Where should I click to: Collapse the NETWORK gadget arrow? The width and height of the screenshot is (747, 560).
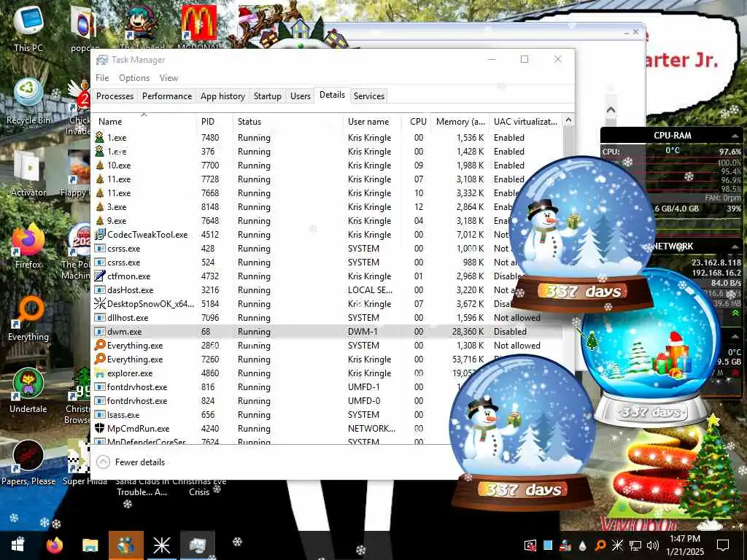click(x=735, y=246)
